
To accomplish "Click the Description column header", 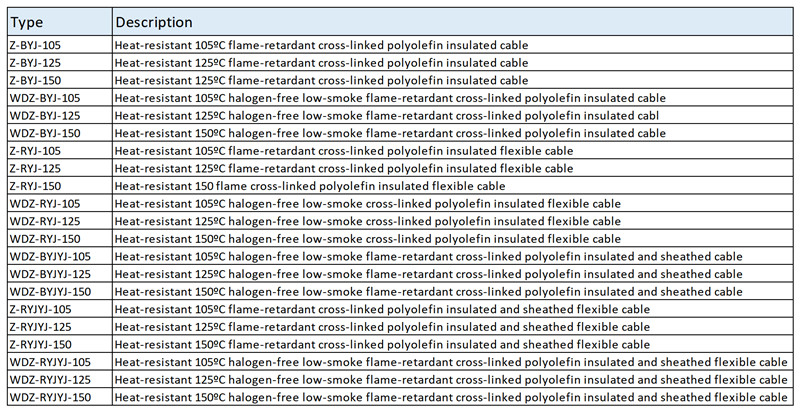I will [153, 22].
